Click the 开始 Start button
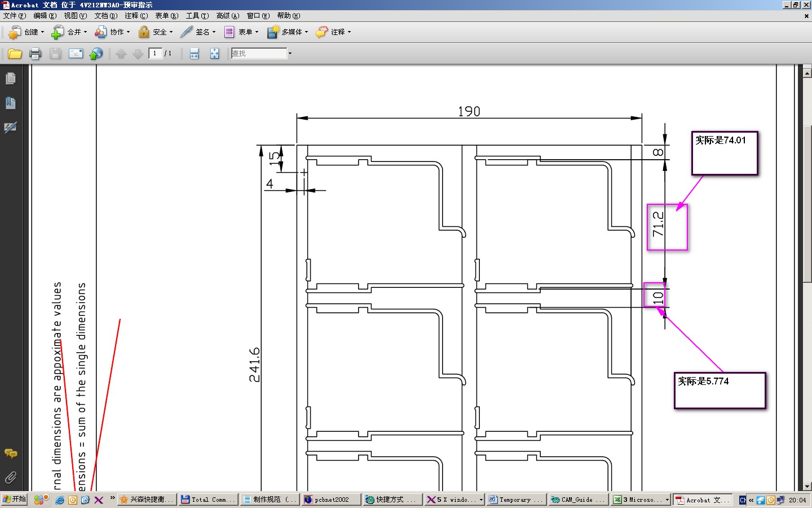 point(14,500)
